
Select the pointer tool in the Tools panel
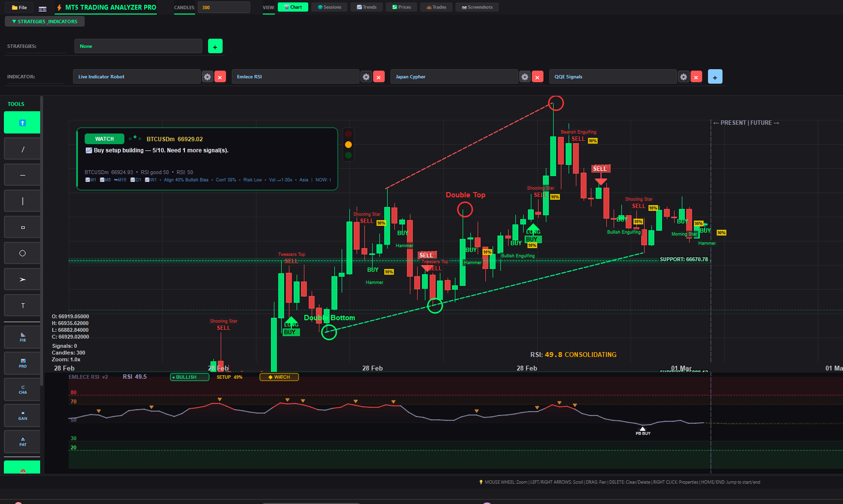pos(22,122)
